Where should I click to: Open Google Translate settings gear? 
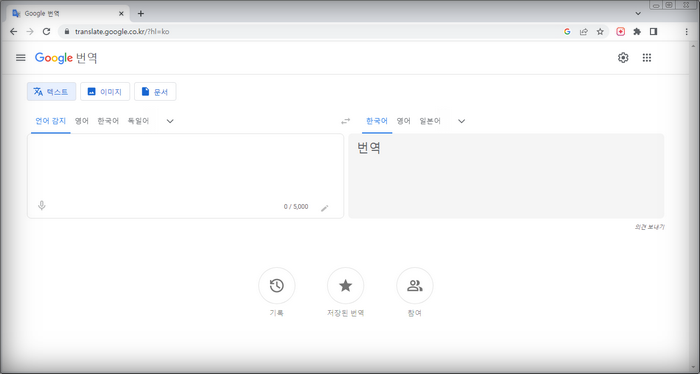623,58
